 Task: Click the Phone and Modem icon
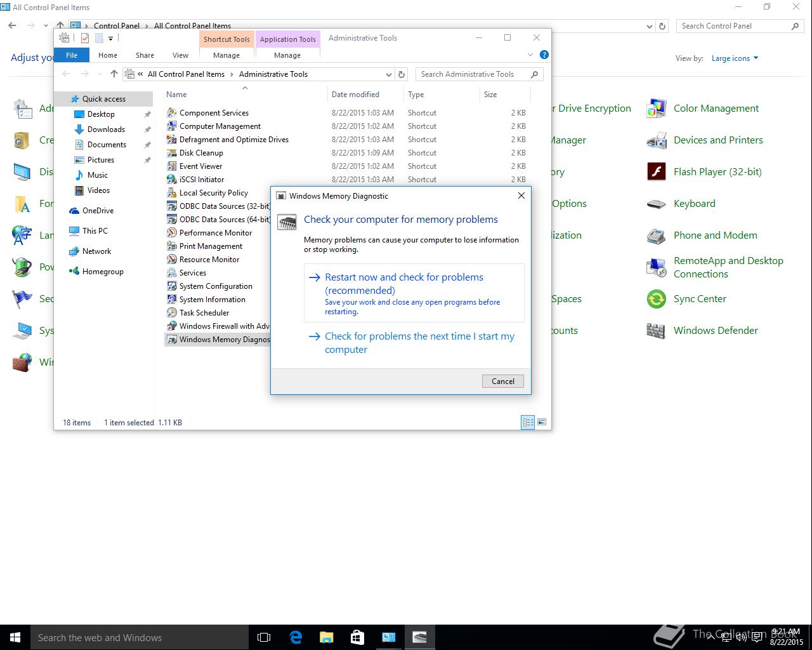click(656, 235)
